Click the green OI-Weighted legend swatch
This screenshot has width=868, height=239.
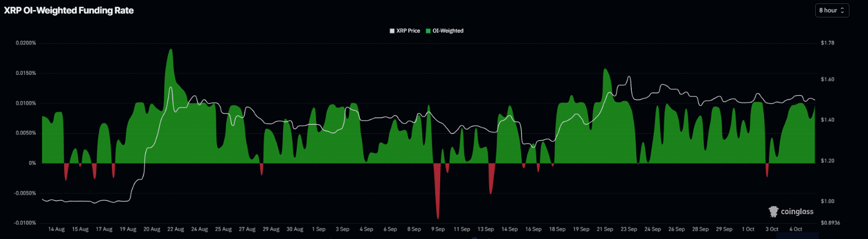coord(428,31)
